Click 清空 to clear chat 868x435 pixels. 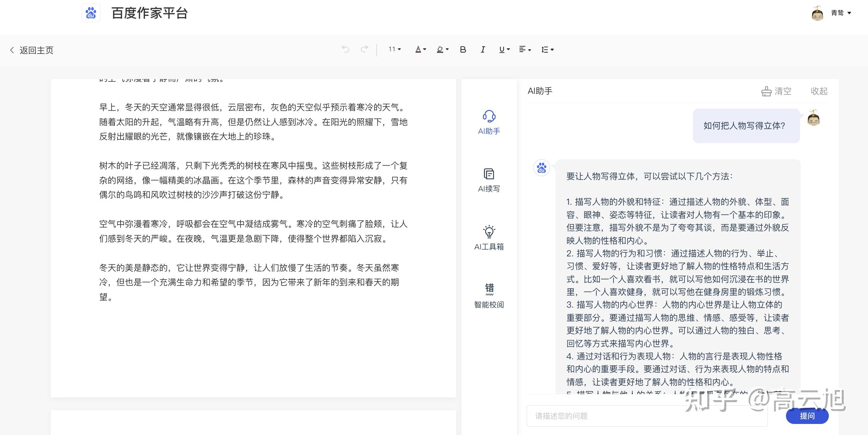[776, 91]
